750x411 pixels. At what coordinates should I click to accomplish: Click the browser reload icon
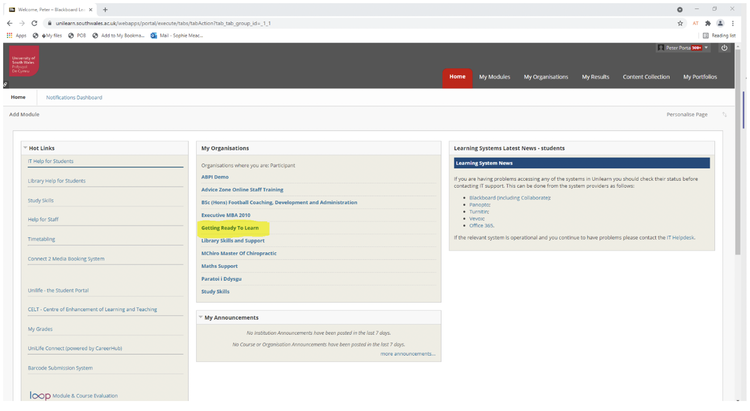click(x=36, y=22)
